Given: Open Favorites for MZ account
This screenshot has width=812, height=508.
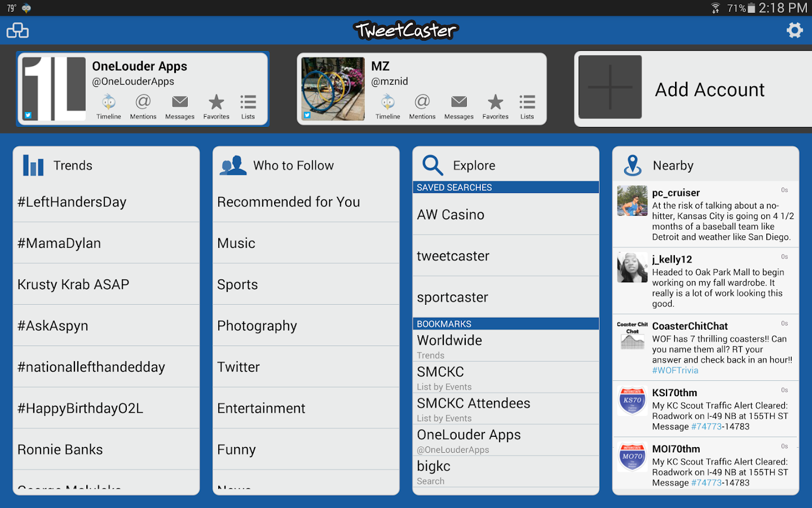Looking at the screenshot, I should pos(496,107).
